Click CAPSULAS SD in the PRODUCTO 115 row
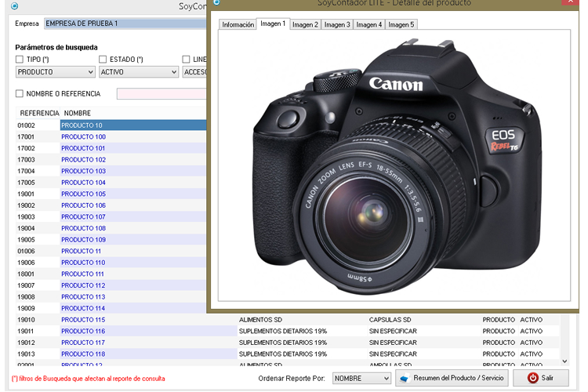 pyautogui.click(x=390, y=320)
